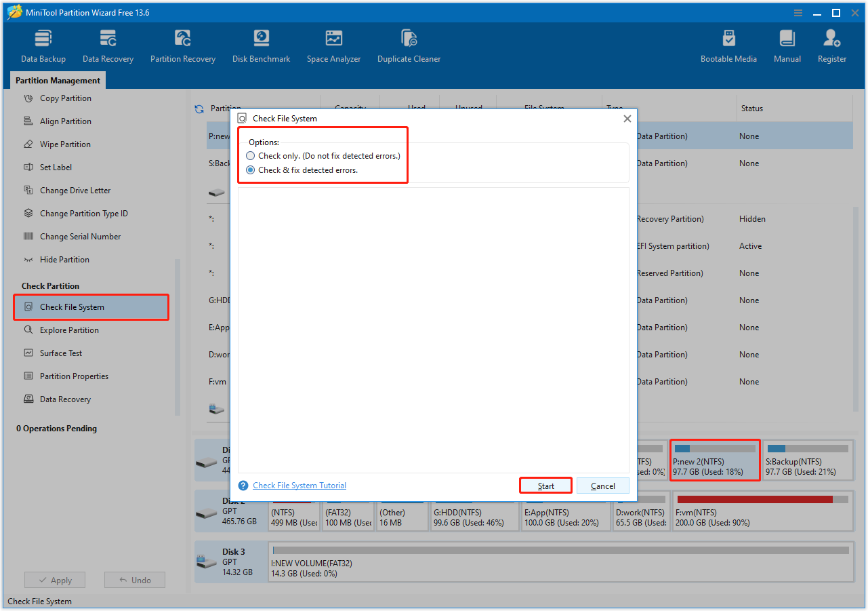Viewport: 868px width, 611px height.
Task: Click the Undo button
Action: click(135, 580)
